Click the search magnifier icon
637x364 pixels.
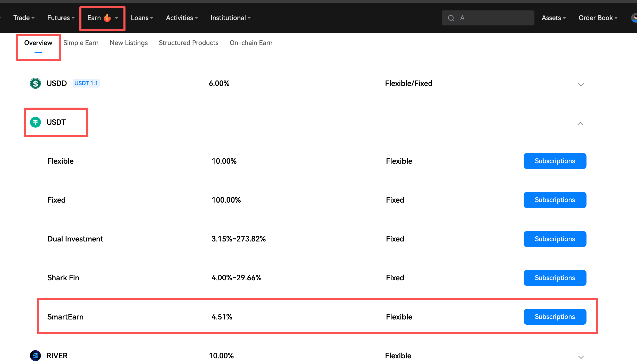tap(451, 18)
